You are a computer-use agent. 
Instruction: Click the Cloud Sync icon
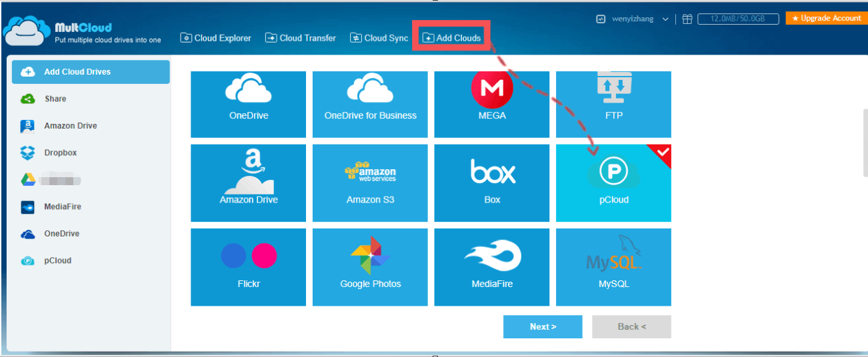coord(356,38)
